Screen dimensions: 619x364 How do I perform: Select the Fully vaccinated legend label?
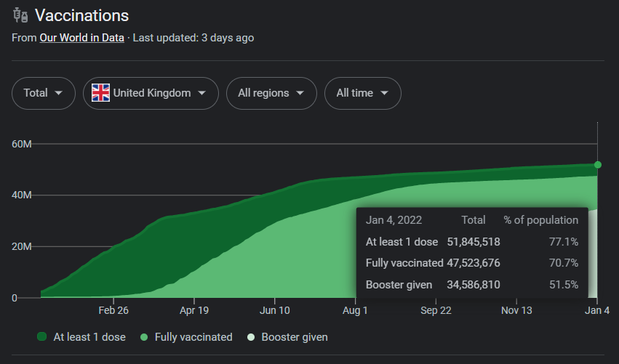pyautogui.click(x=193, y=337)
